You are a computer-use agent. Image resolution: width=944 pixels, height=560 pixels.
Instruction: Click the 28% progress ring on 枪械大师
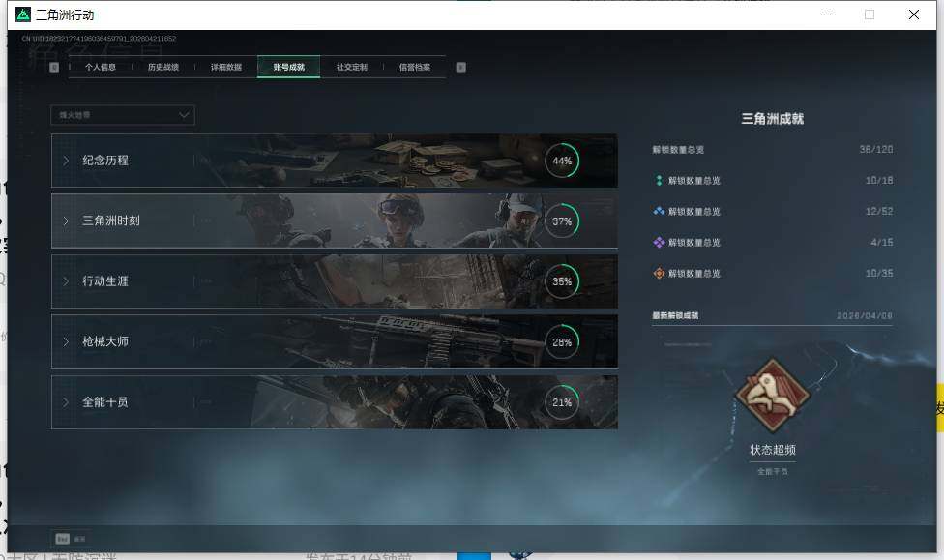[x=562, y=342]
